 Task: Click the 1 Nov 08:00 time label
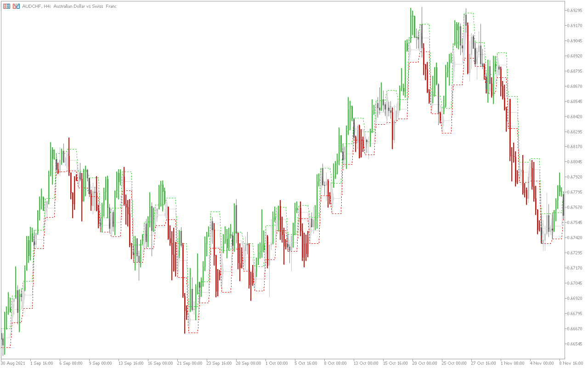tap(512, 363)
